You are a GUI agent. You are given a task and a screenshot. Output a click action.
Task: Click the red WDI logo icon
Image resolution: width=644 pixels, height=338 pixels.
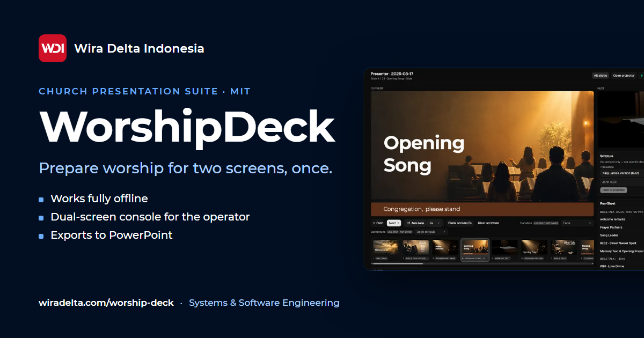click(53, 48)
